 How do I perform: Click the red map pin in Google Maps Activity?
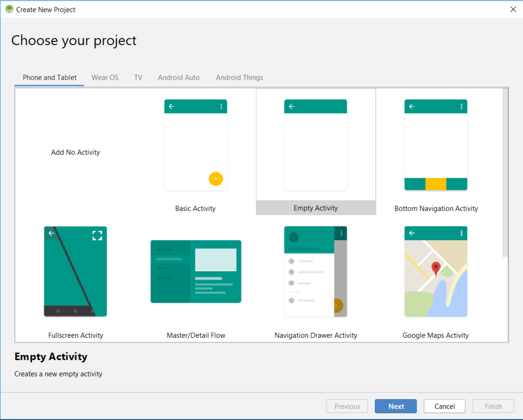436,268
